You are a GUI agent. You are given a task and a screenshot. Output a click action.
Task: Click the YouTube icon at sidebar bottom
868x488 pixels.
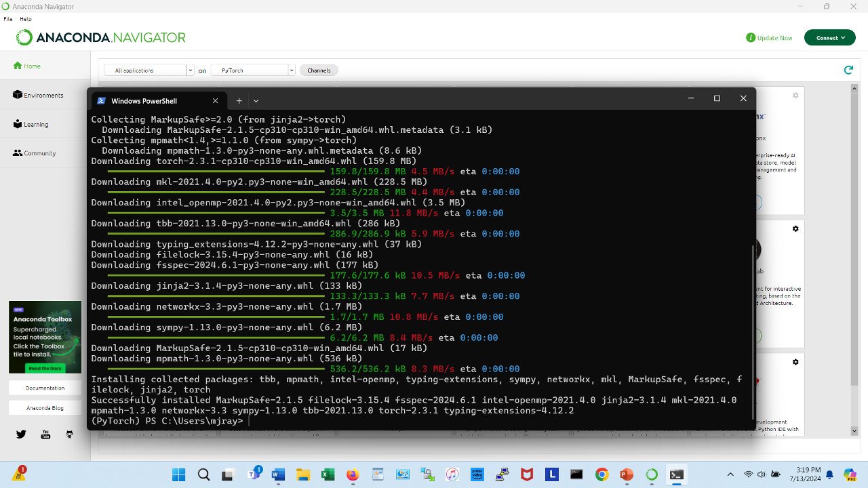coord(45,434)
